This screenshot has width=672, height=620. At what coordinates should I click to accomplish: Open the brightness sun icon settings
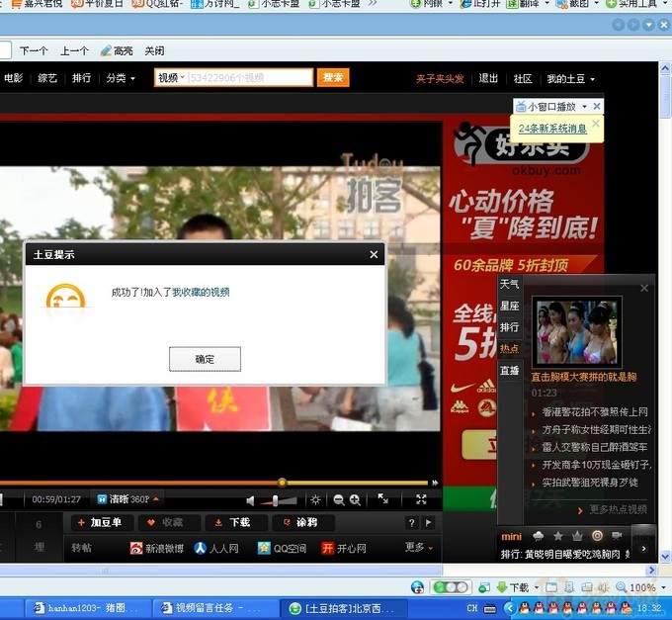pos(315,499)
